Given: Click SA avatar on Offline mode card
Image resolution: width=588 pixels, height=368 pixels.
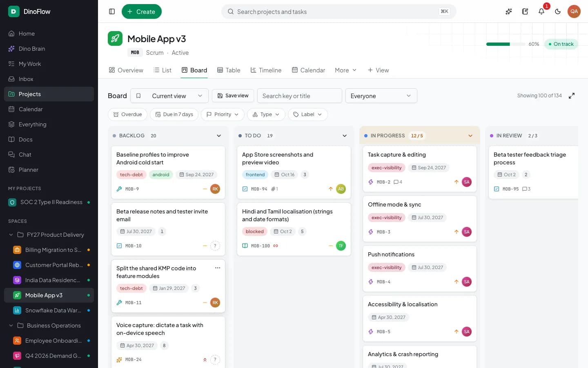Looking at the screenshot, I should 467,232.
